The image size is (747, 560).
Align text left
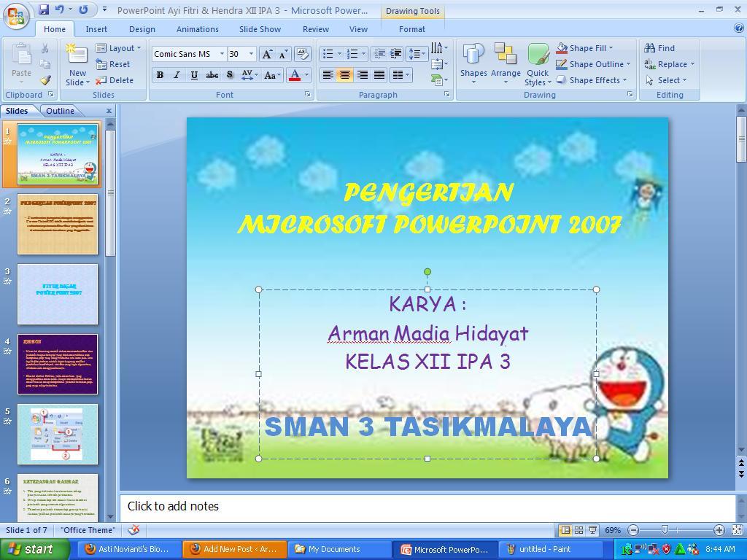coord(328,75)
